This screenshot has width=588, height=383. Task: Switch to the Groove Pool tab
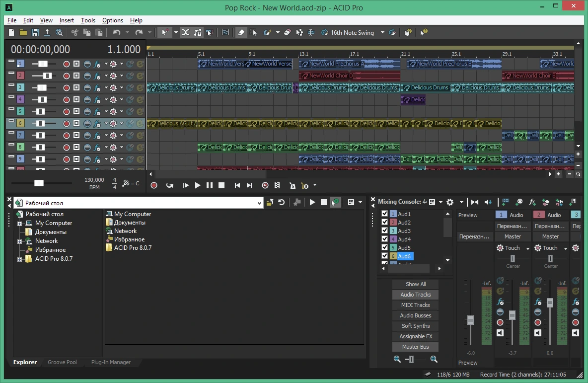[x=62, y=362]
